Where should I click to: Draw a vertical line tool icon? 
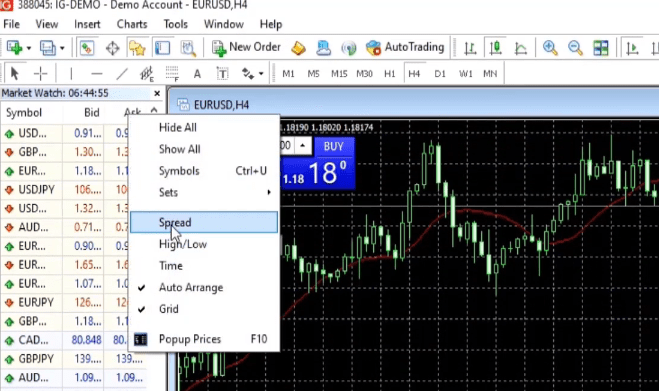coord(71,74)
